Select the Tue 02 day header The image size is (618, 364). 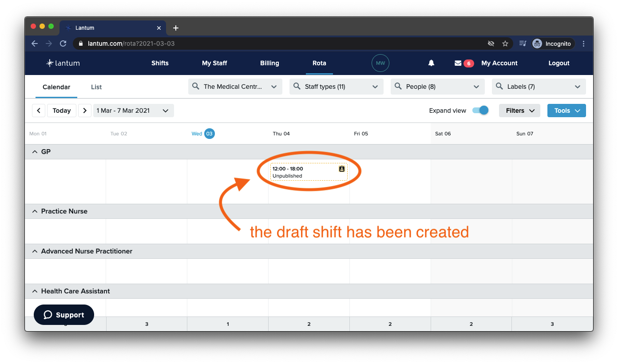click(x=119, y=134)
